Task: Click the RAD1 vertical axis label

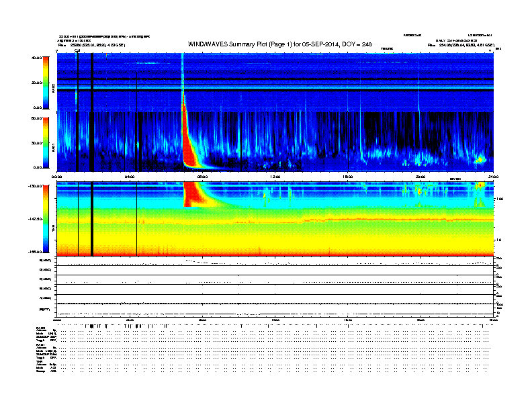Action: coord(53,147)
